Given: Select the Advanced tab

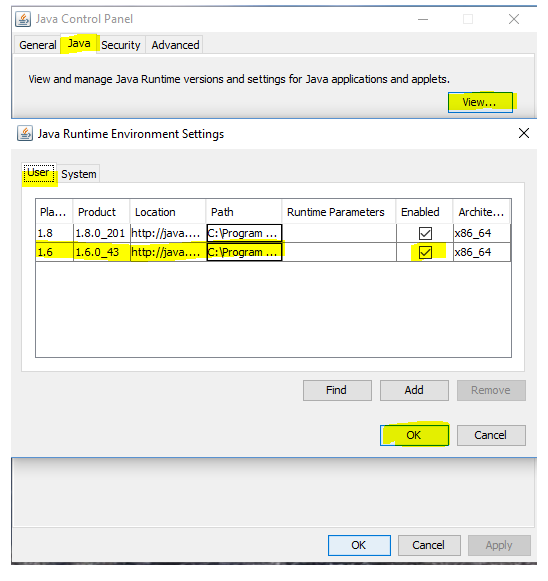Looking at the screenshot, I should (x=175, y=45).
